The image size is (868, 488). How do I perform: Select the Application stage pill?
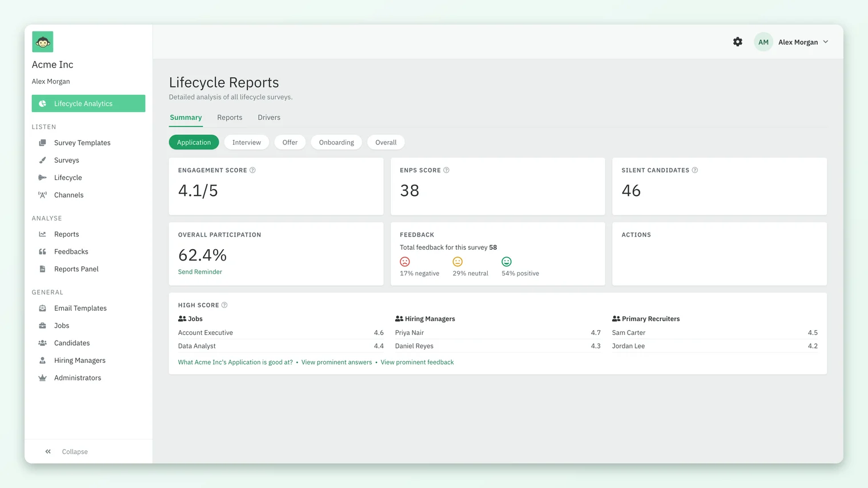tap(194, 142)
